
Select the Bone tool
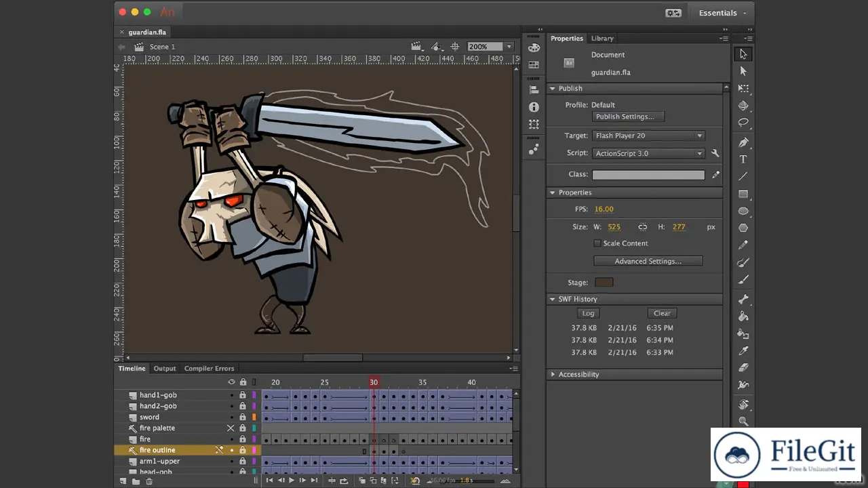[x=743, y=300]
